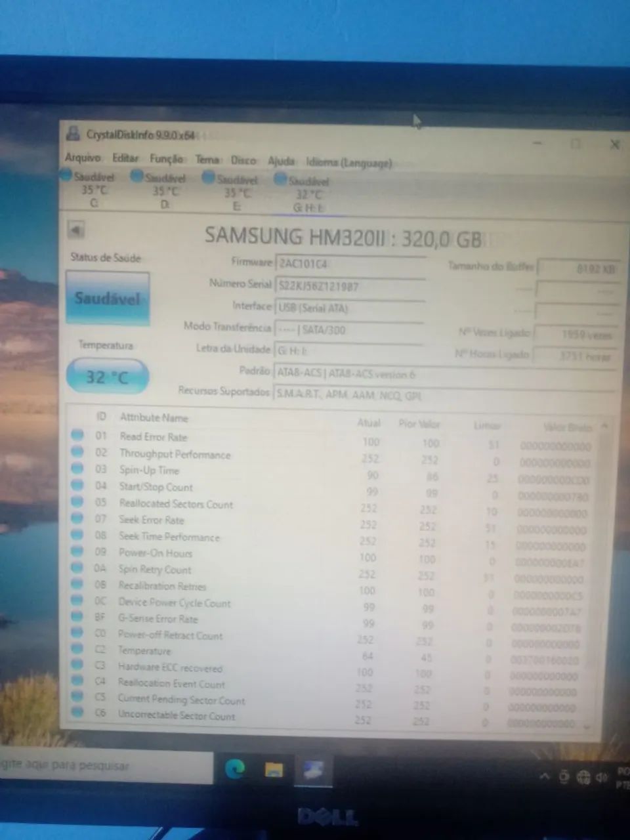Click the Nº Horas Ligado value
This screenshot has width=630, height=840.
coord(574,356)
